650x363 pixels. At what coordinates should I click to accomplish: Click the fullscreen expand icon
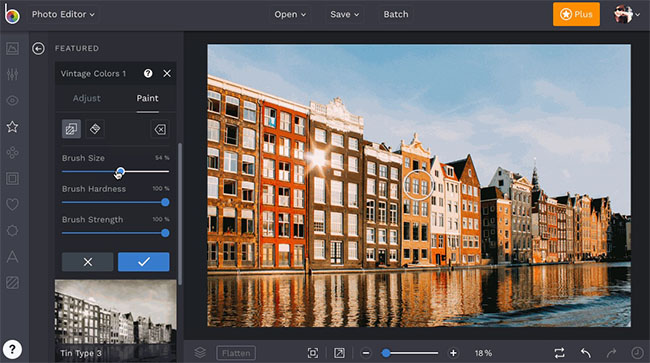339,353
